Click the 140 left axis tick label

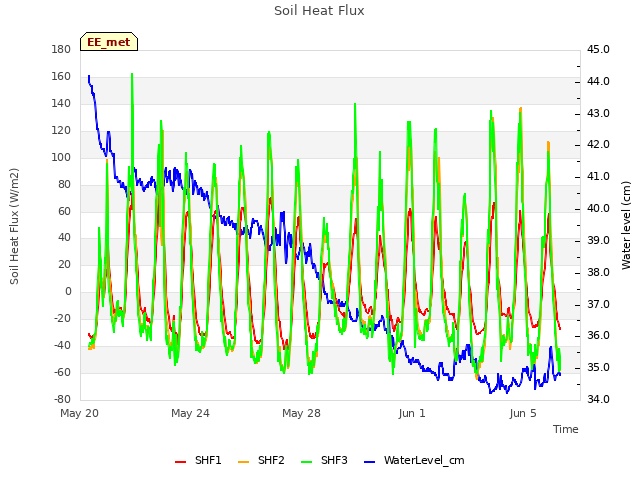61,103
